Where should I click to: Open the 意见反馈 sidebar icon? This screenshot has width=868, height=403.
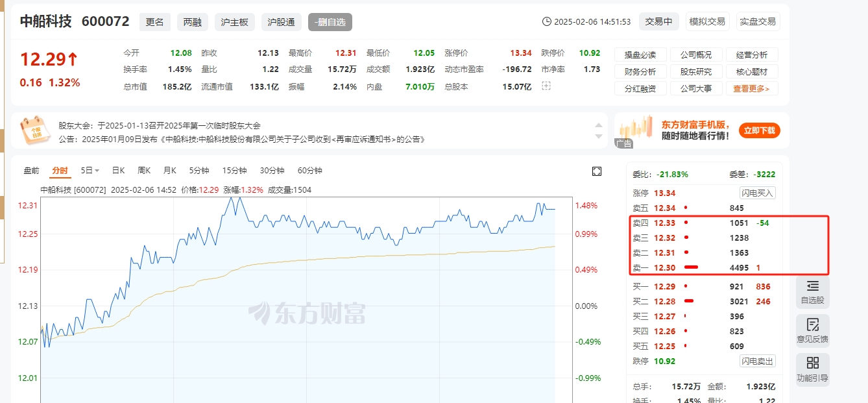pyautogui.click(x=812, y=330)
